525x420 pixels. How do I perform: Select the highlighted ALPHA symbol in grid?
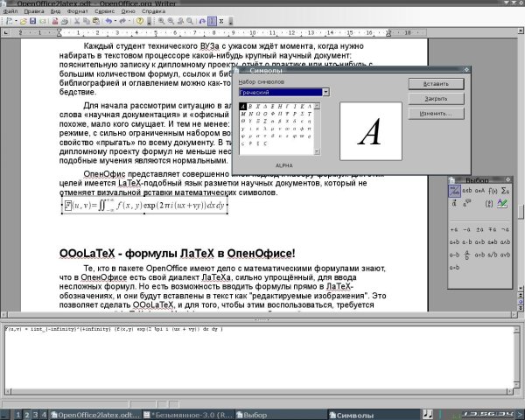pyautogui.click(x=243, y=107)
